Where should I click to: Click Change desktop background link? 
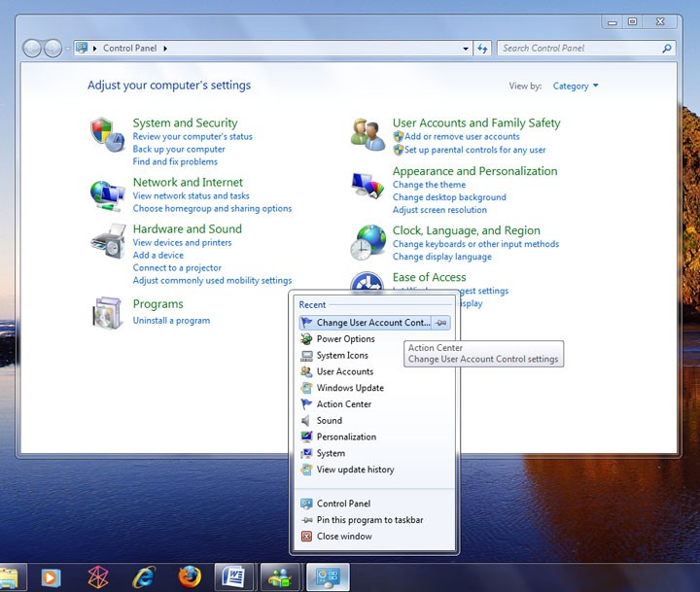click(449, 197)
